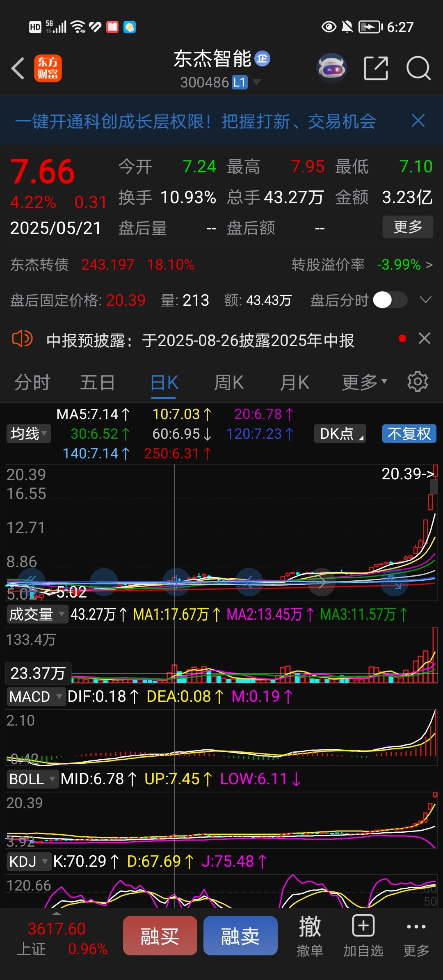Open the 科创成长层权限 promotion link
443x980 pixels.
pyautogui.click(x=195, y=121)
